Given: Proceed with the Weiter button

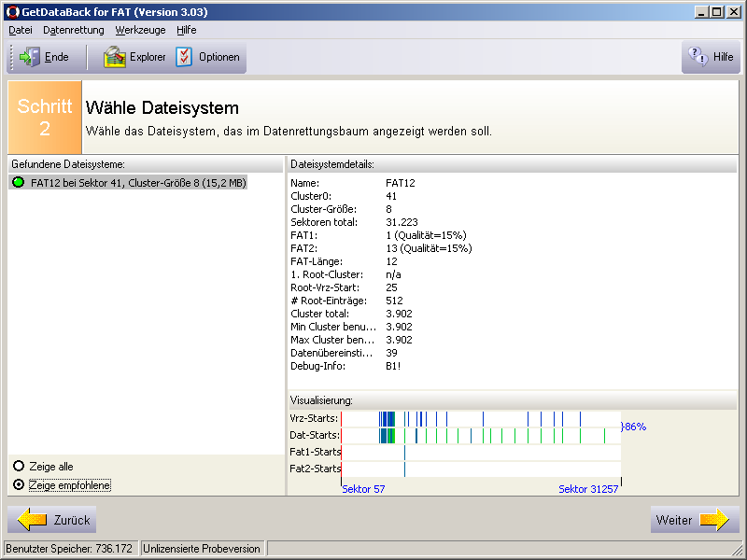Looking at the screenshot, I should 695,520.
